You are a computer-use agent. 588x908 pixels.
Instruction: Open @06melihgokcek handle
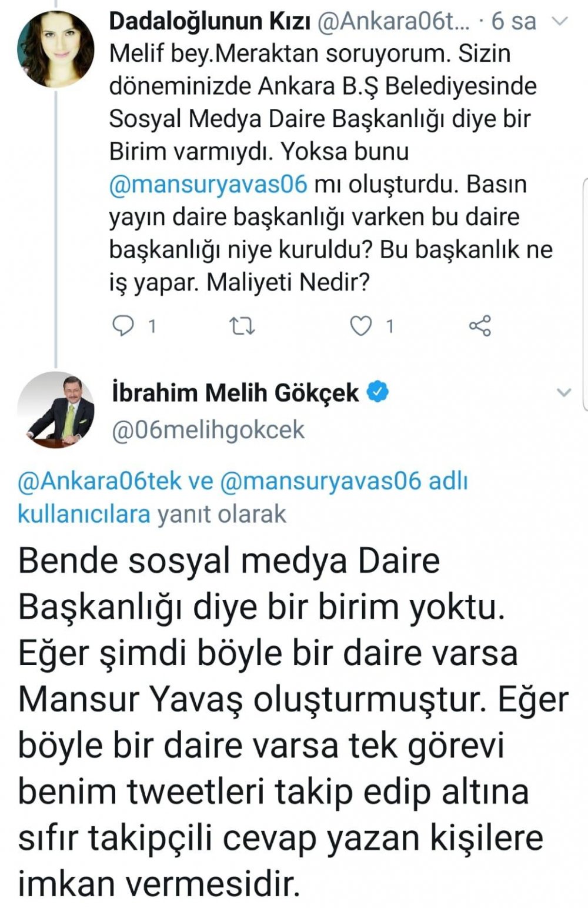pyautogui.click(x=208, y=430)
